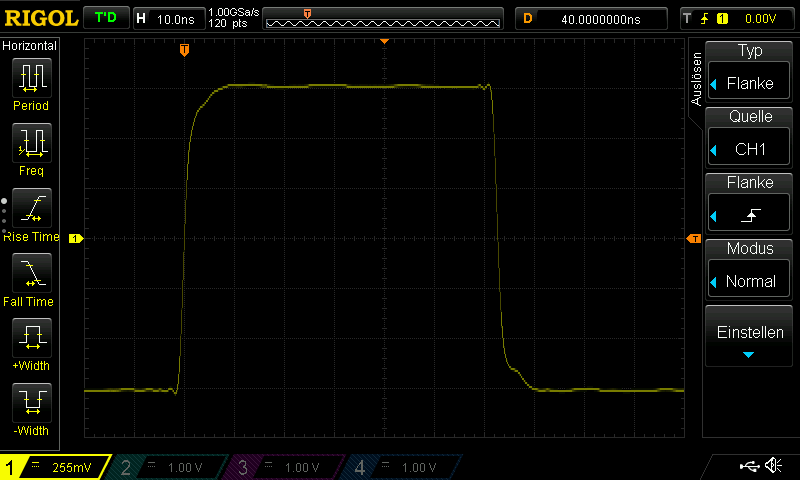Click the T'D trigger status indicator
Screen dimensions: 800x480
(106, 18)
